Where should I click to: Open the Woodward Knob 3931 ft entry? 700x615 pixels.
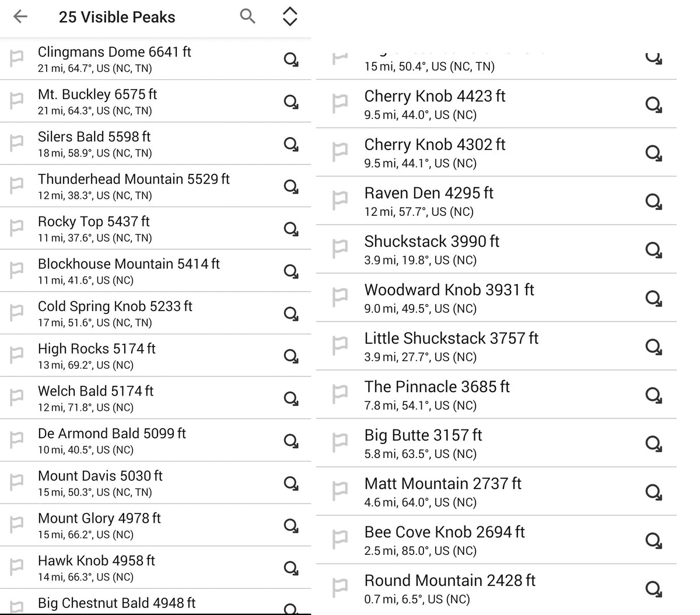[449, 298]
